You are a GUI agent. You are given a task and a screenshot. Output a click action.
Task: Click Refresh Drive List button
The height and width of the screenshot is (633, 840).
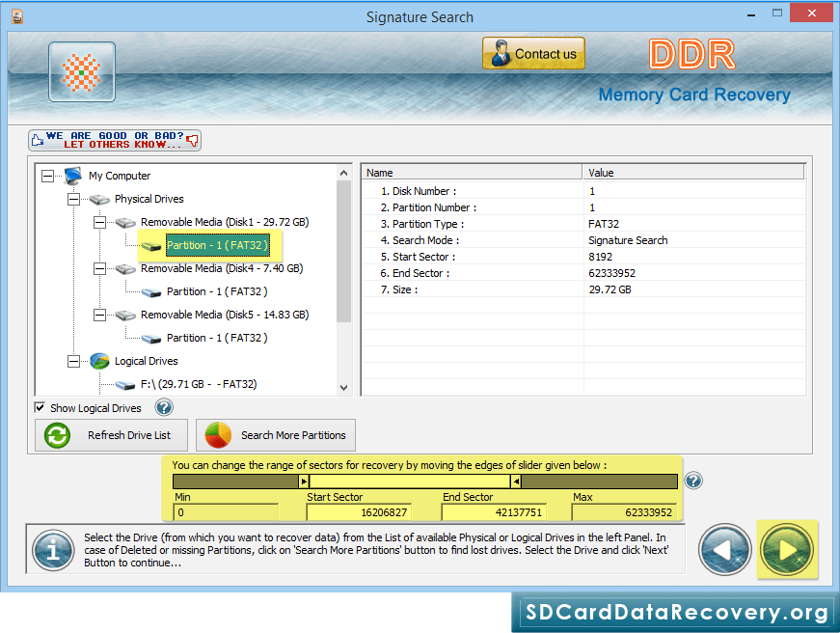pos(112,435)
